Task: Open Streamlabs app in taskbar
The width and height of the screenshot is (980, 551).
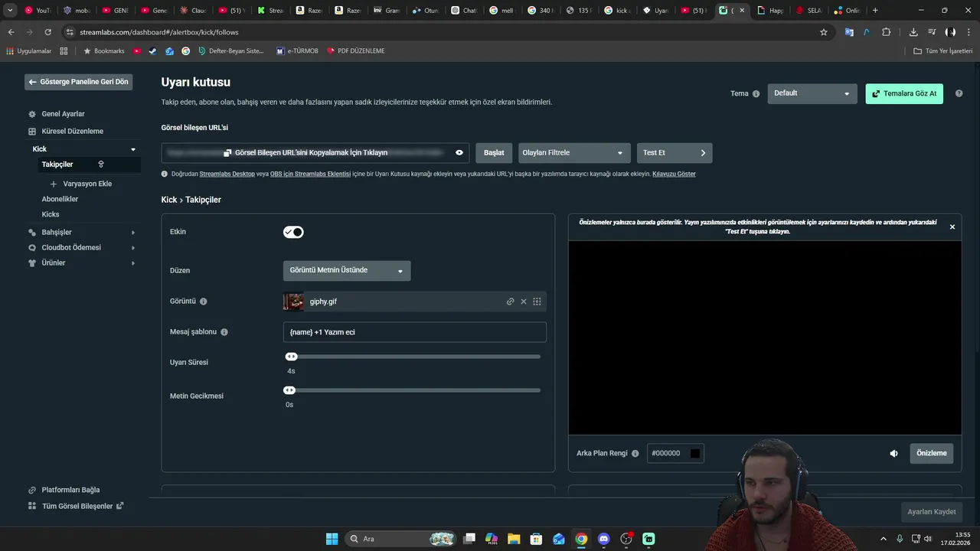Action: 648,539
